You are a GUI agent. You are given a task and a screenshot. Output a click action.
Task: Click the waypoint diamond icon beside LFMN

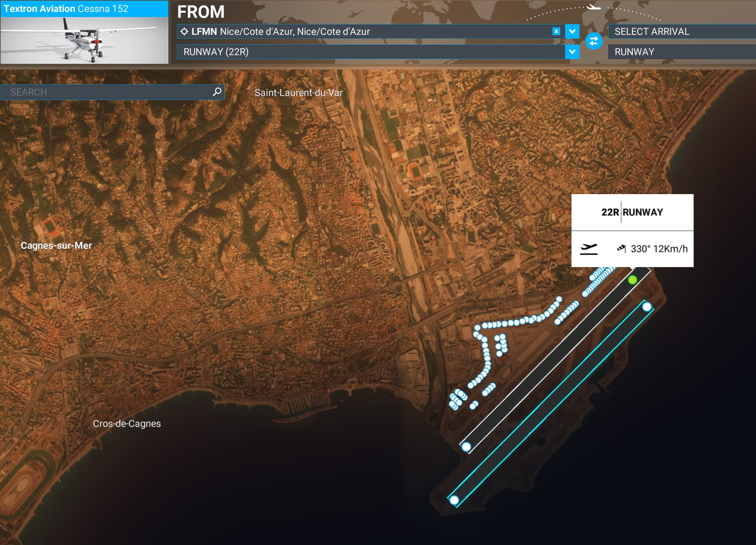185,32
